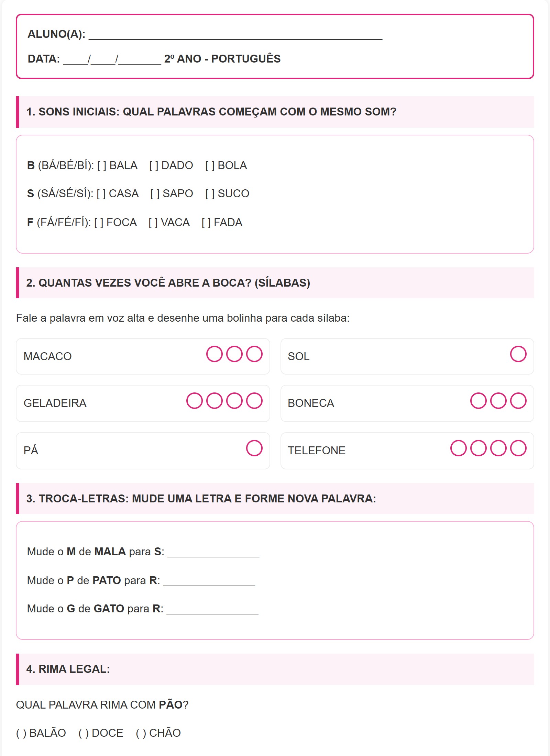
Task: Click the answer blank for GATO to R
Action: 212,609
